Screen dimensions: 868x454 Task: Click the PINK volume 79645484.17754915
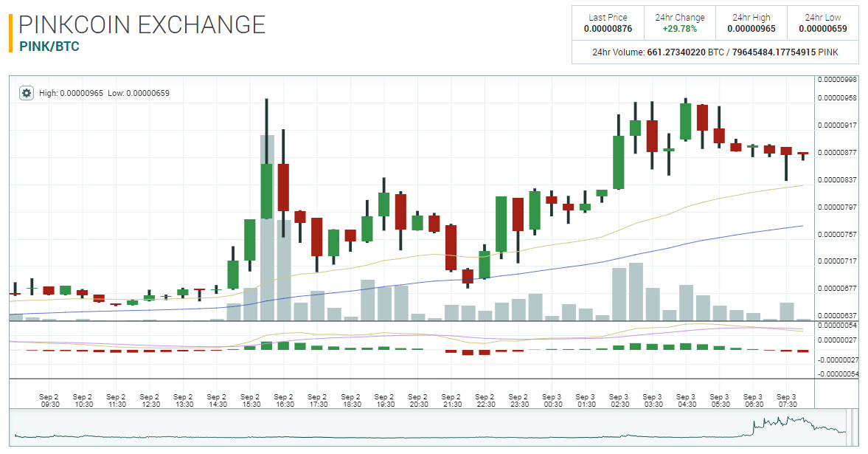pyautogui.click(x=774, y=52)
